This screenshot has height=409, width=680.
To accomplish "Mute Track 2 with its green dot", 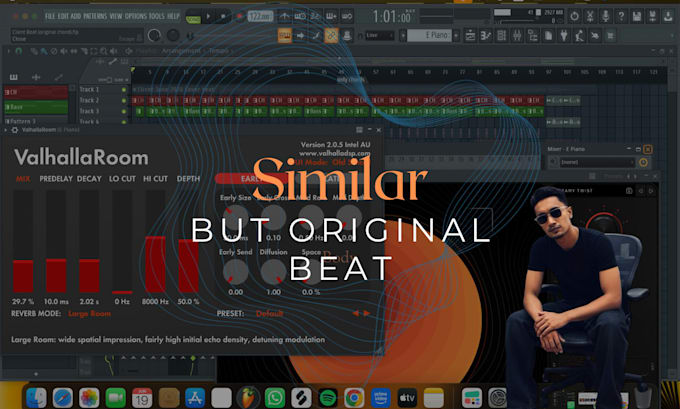I will click(124, 101).
